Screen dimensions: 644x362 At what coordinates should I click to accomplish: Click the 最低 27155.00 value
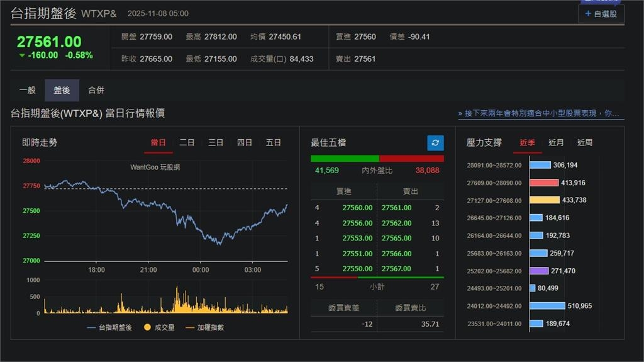click(221, 59)
